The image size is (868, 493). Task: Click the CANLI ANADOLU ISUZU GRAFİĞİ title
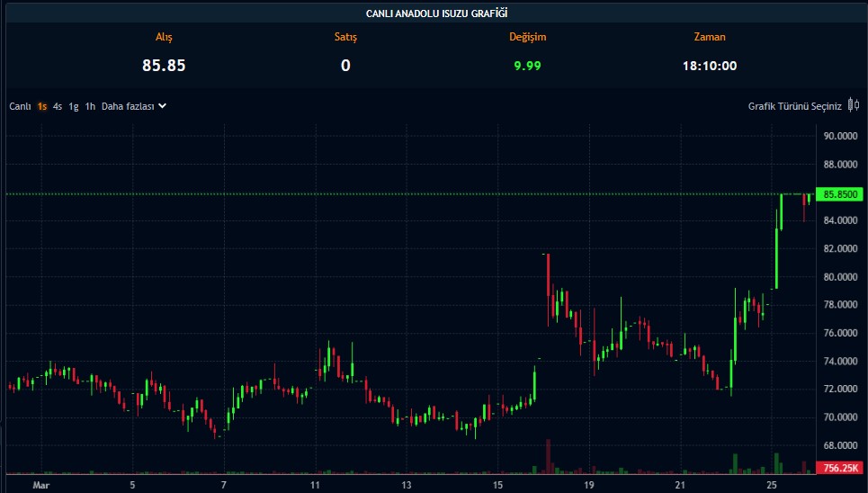[x=434, y=13]
